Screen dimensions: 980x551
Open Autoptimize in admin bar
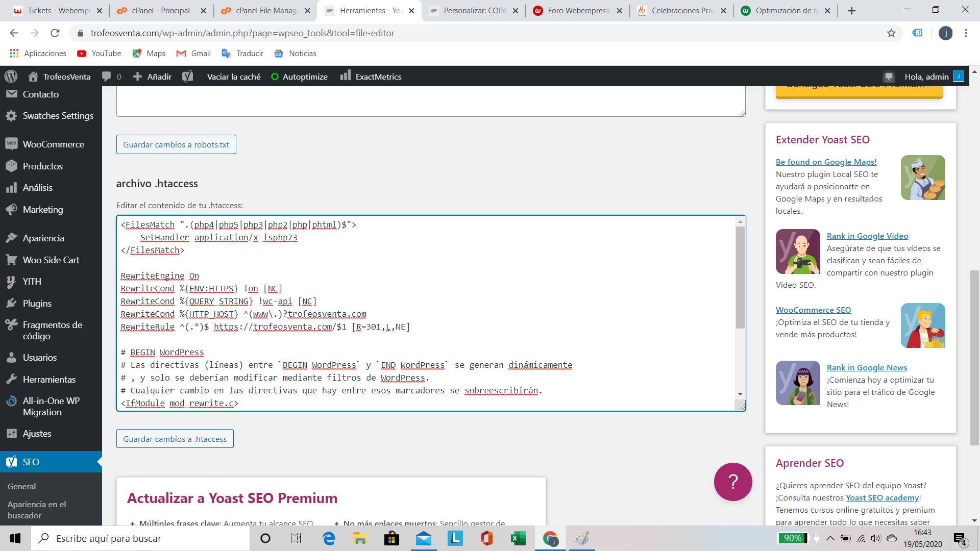coord(299,77)
